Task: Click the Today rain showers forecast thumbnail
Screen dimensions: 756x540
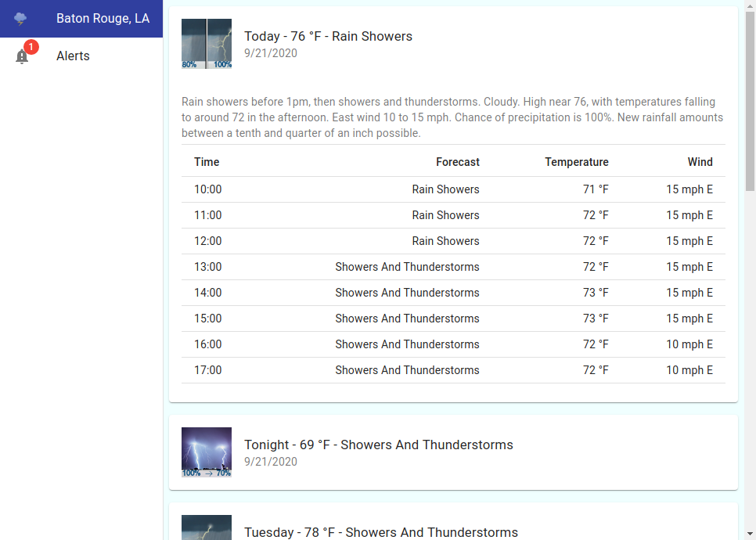Action: tap(207, 44)
